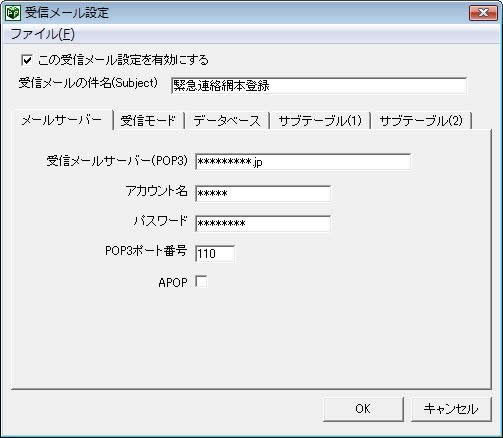503x438 pixels.
Task: Open the データベース tab
Action: [227, 121]
